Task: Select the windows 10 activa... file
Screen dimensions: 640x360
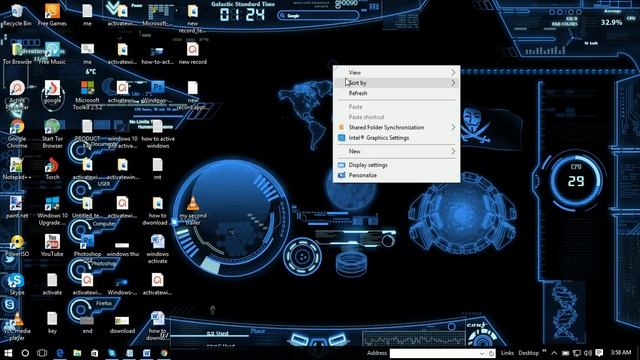Action: point(122,133)
